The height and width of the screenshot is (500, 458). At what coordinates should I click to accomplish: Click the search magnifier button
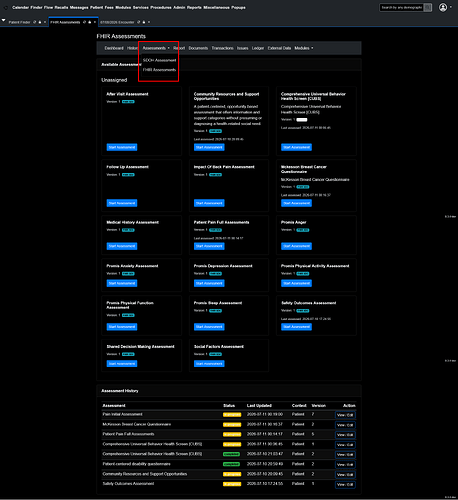pos(428,7)
